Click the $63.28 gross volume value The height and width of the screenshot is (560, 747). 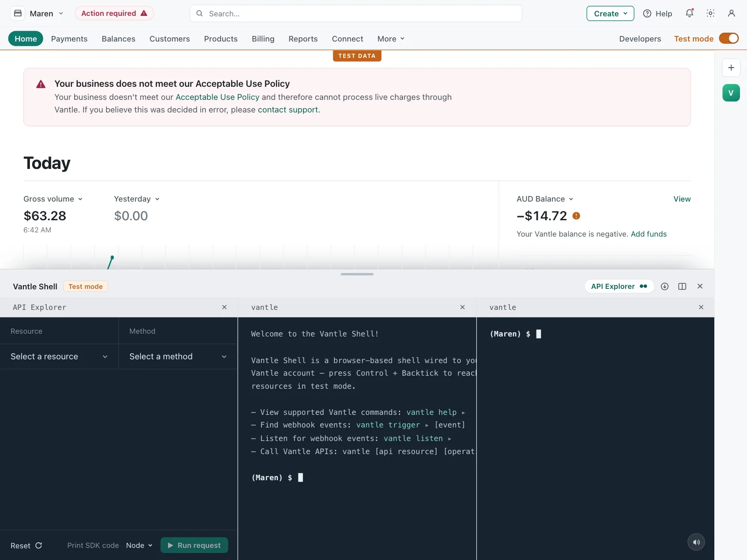tap(45, 216)
